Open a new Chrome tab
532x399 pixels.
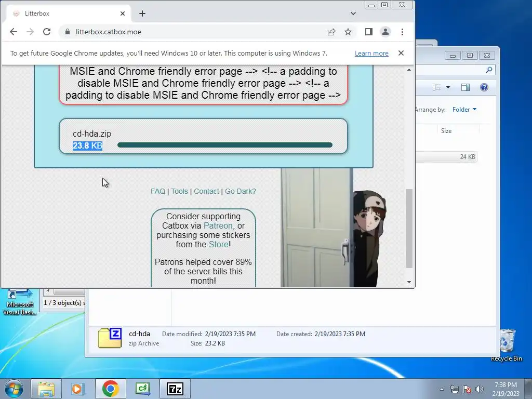142,14
